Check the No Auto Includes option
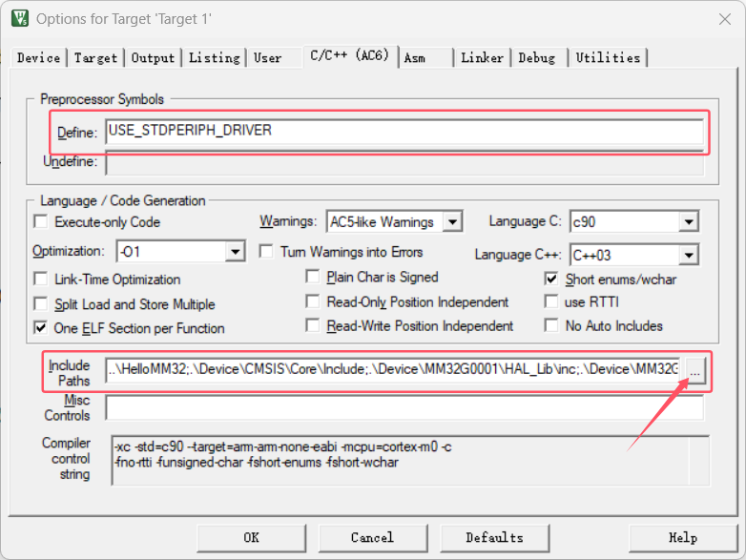746x560 pixels. pos(551,325)
